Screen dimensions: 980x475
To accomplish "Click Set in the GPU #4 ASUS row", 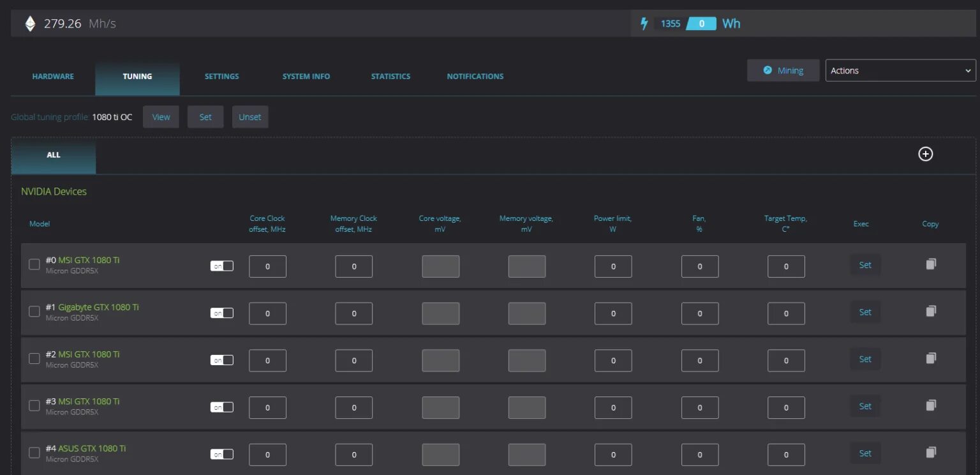I will coord(865,453).
